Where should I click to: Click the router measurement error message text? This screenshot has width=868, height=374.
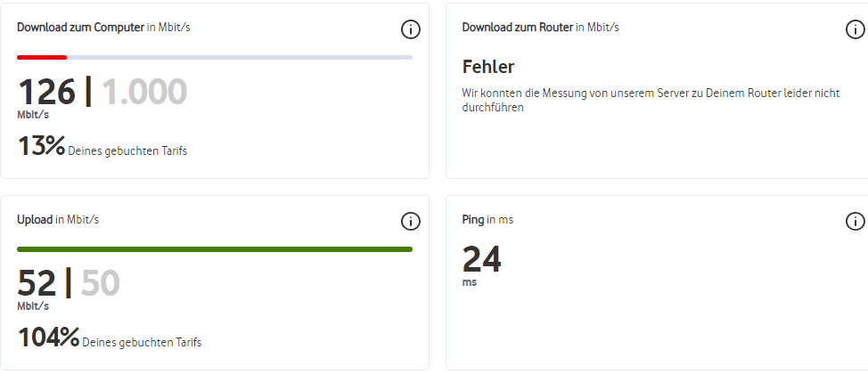coord(651,100)
